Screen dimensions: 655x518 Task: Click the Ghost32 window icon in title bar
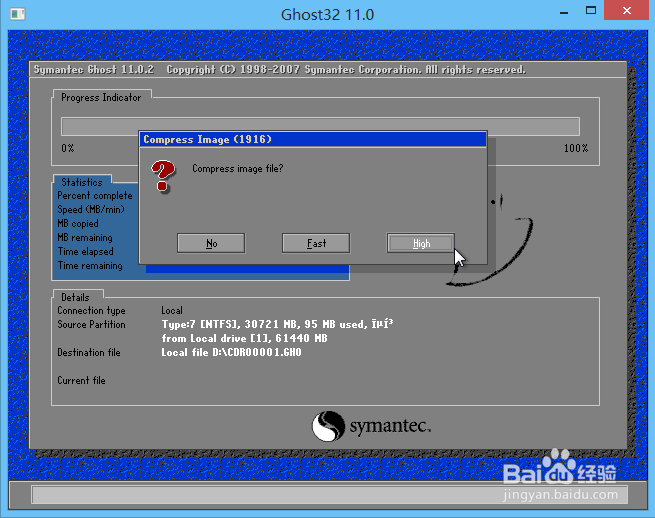pyautogui.click(x=17, y=14)
